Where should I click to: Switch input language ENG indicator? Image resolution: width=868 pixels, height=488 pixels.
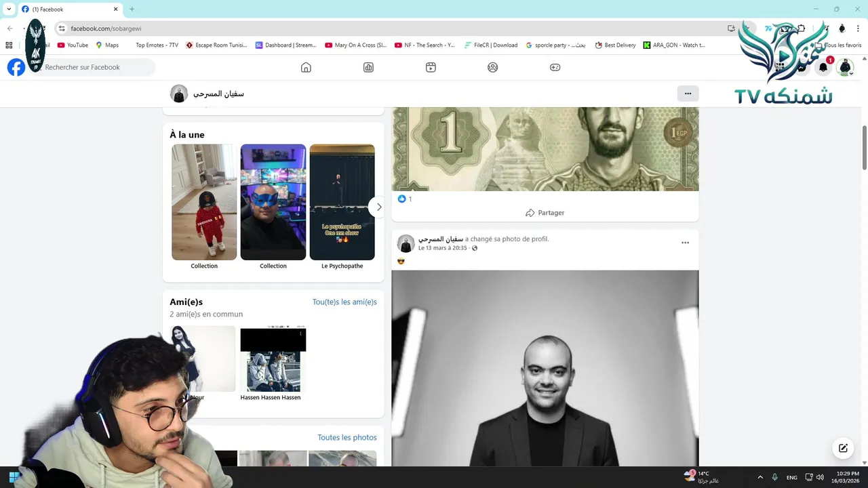click(x=791, y=478)
